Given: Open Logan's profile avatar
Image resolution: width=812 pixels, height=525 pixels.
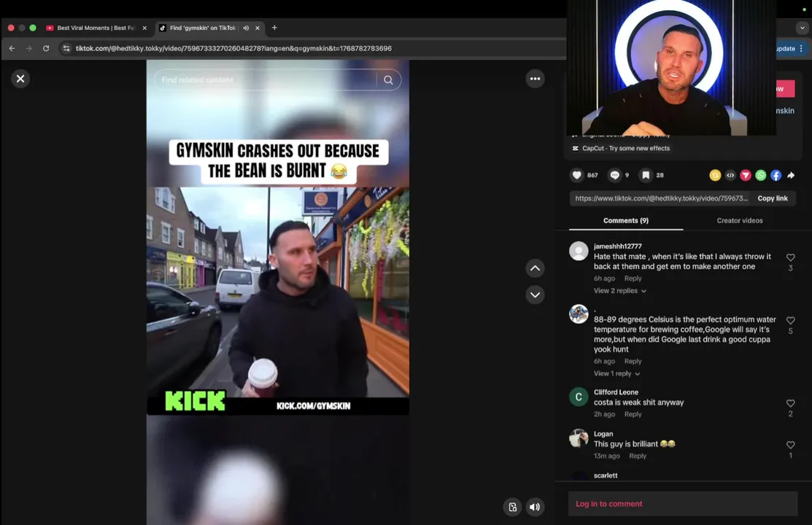Looking at the screenshot, I should click(579, 438).
